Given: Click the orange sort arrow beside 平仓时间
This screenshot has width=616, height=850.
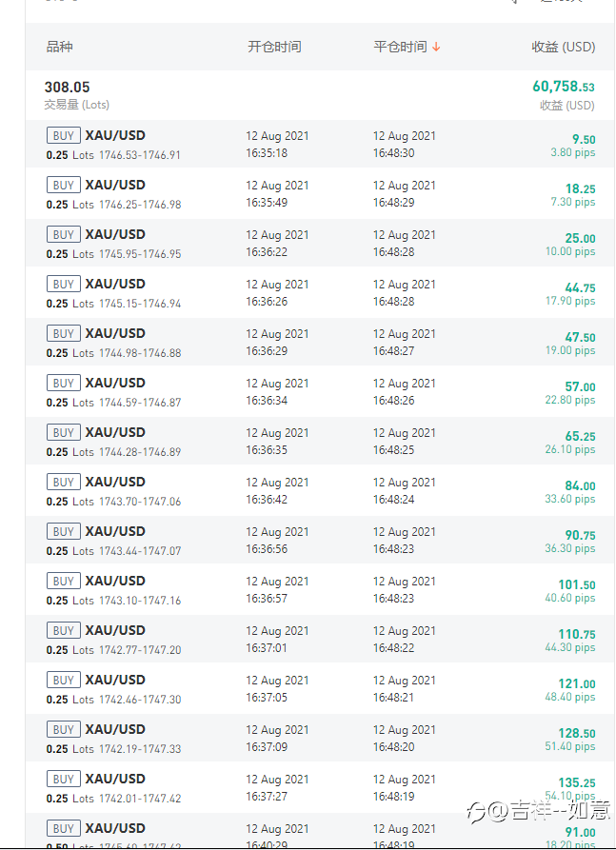Looking at the screenshot, I should 436,48.
